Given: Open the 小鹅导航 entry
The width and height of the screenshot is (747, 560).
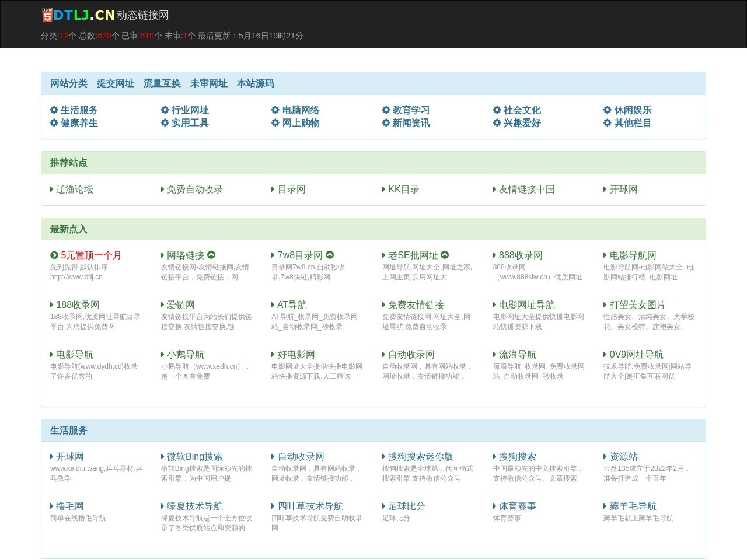Looking at the screenshot, I should (x=186, y=354).
